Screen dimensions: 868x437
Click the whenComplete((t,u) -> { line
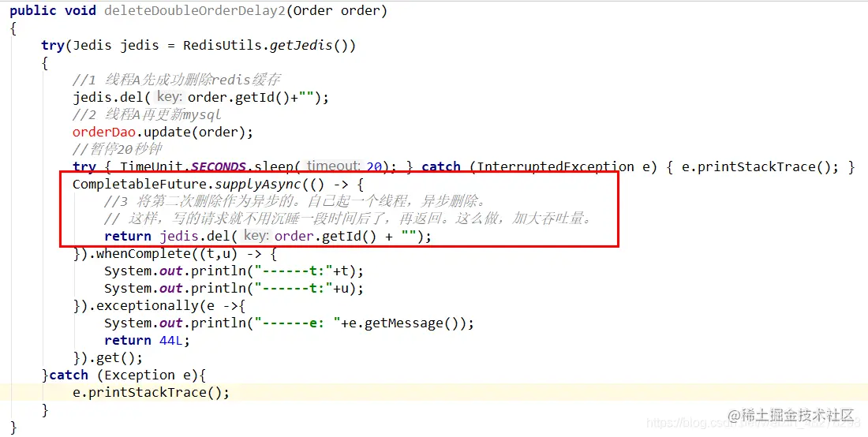(x=175, y=254)
